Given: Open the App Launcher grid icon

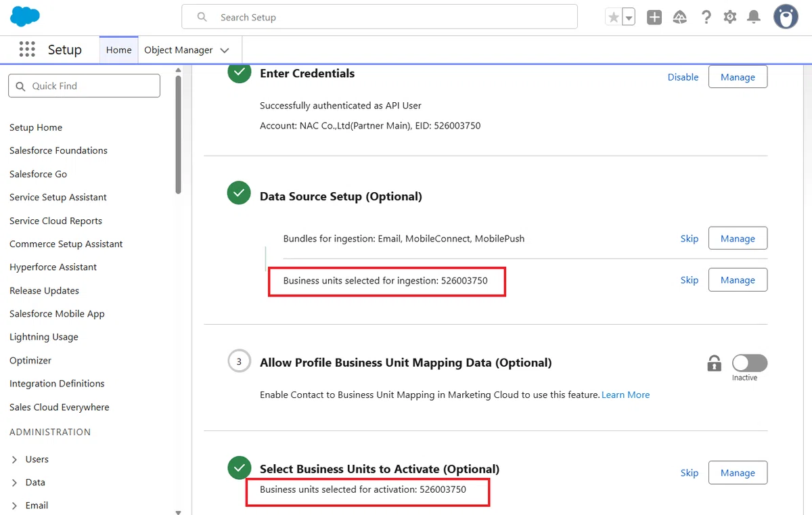Looking at the screenshot, I should coord(27,49).
